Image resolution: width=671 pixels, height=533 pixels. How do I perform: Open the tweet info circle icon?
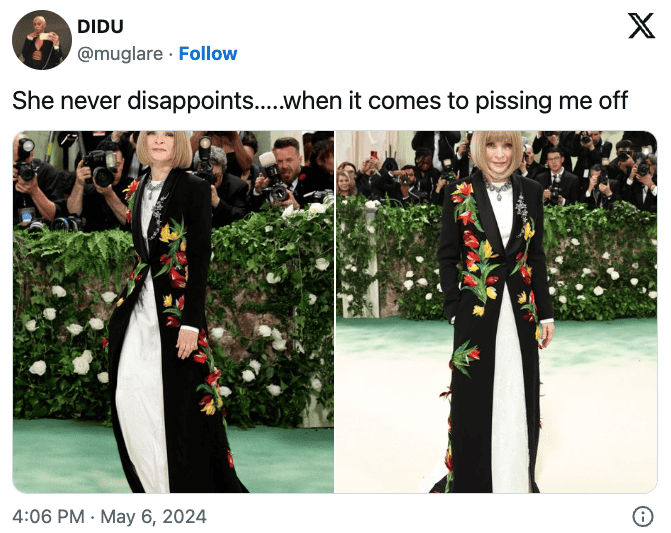[642, 516]
